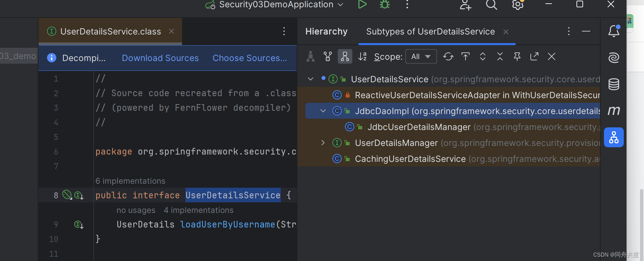The width and height of the screenshot is (644, 261).
Task: Toggle the Hierarchy tool window sidebar button
Action: pos(614,137)
